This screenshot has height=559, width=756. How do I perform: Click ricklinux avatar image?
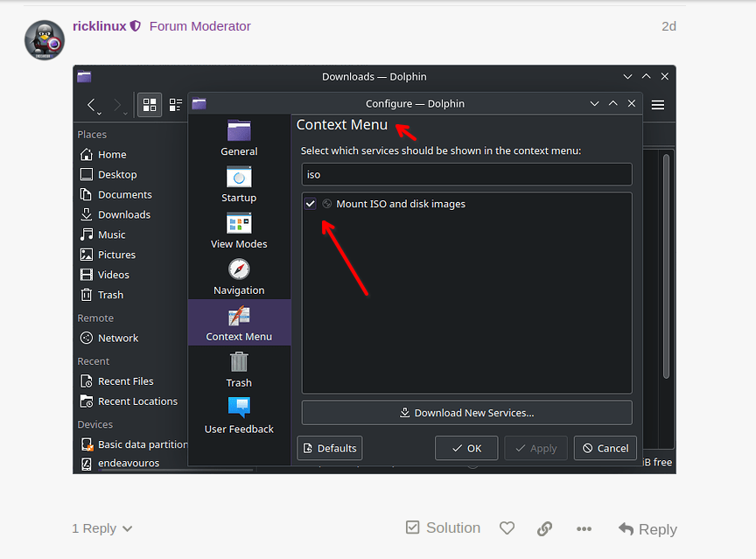tap(45, 40)
